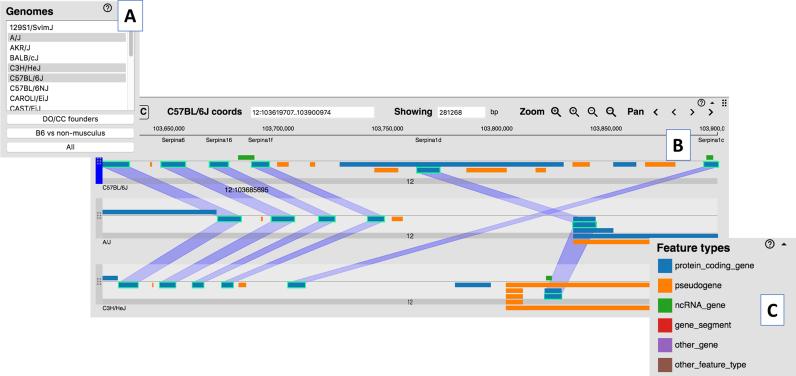Image resolution: width=796 pixels, height=376 pixels.
Task: Click the protein_coding_gene blue swatch
Action: click(x=665, y=265)
